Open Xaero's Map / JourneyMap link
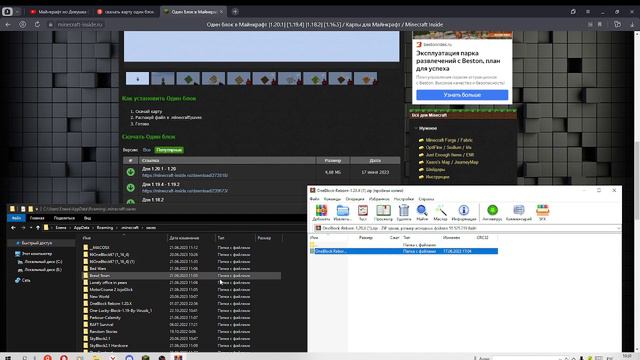Image resolution: width=640 pixels, height=360 pixels. 452,162
